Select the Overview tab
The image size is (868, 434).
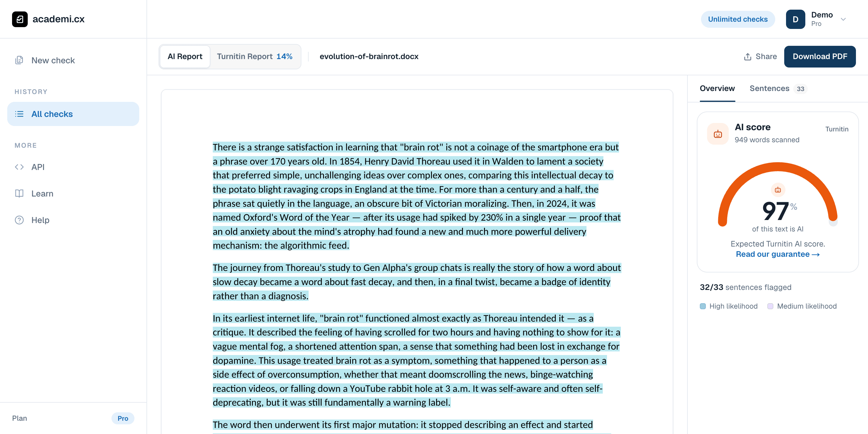click(717, 89)
